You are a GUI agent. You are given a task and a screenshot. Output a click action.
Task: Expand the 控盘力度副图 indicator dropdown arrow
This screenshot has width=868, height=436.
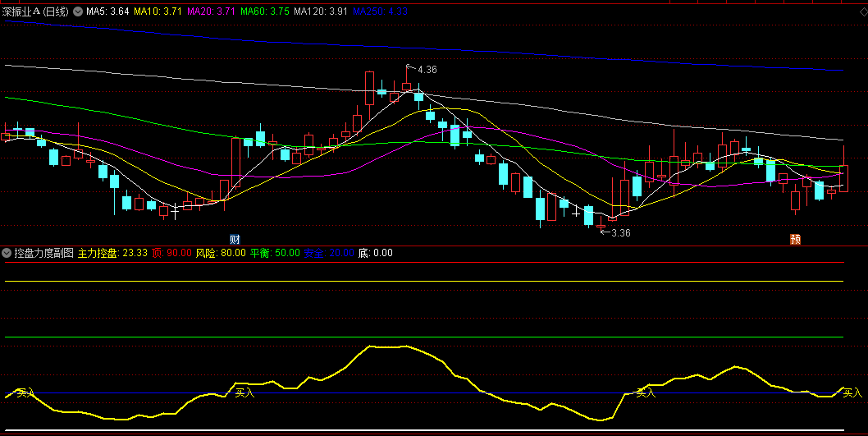click(7, 253)
